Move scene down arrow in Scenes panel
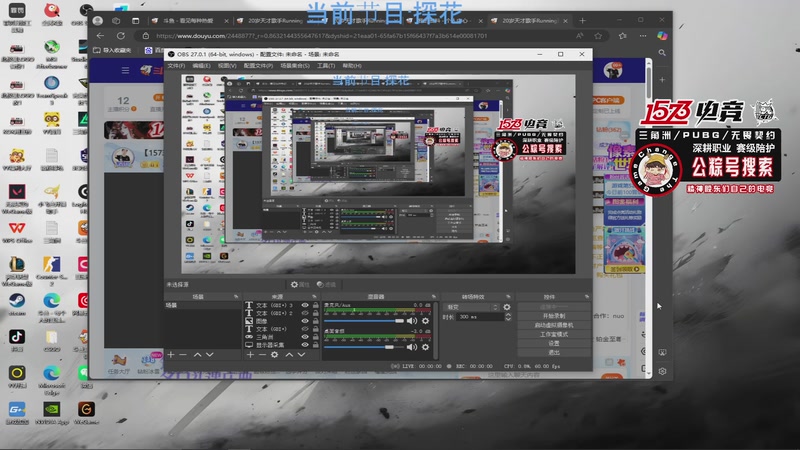This screenshot has height=450, width=800. pyautogui.click(x=210, y=355)
